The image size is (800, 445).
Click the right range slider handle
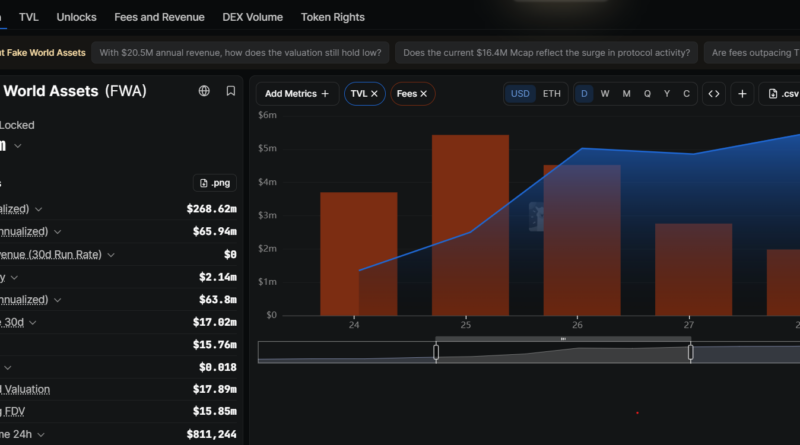(x=690, y=352)
